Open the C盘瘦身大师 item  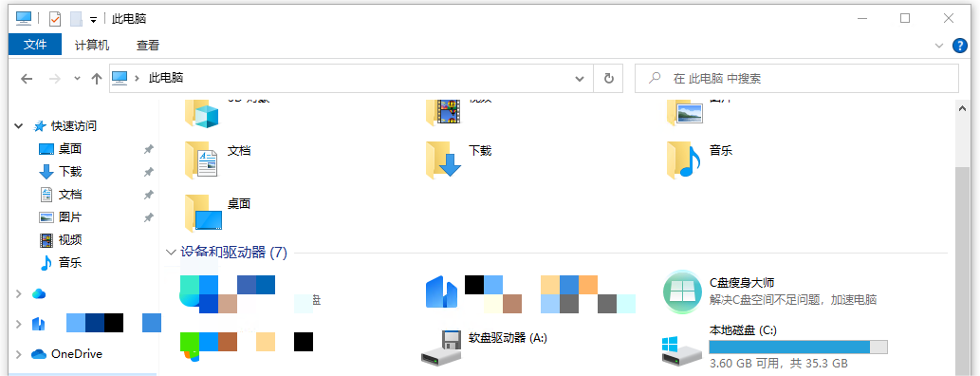[769, 291]
